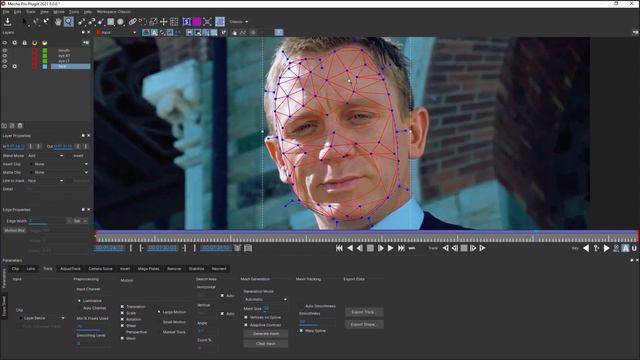Viewport: 640px width, 360px height.
Task: Switch to the Clip tab
Action: pos(16,269)
